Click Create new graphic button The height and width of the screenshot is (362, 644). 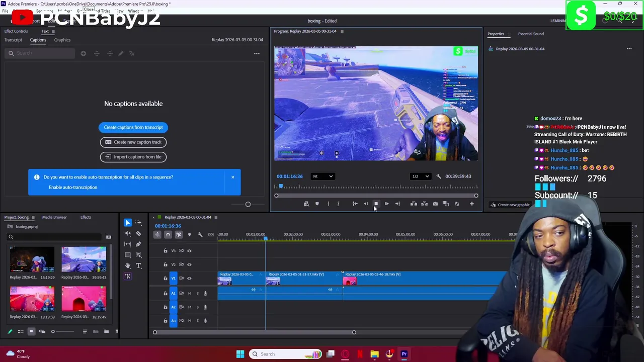click(510, 205)
